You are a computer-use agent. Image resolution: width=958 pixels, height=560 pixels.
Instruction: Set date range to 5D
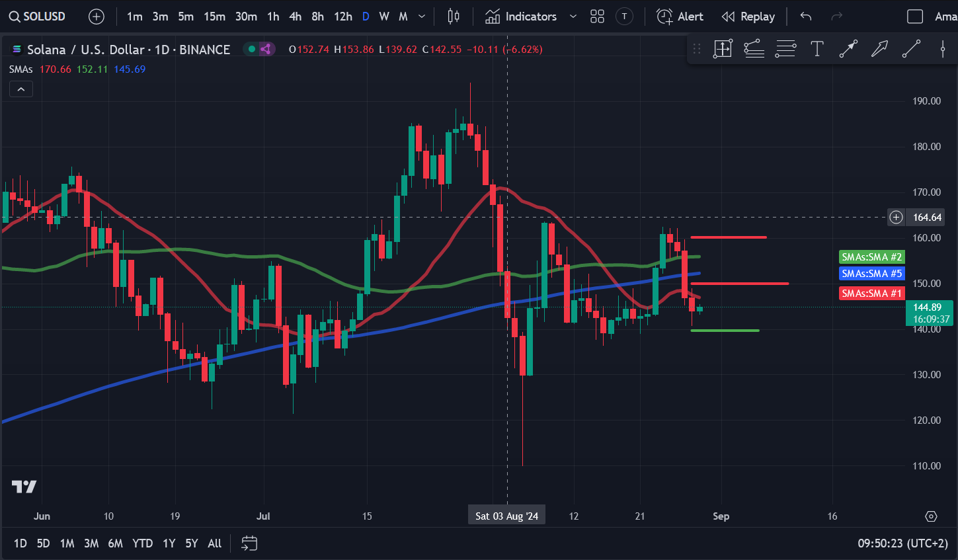43,543
